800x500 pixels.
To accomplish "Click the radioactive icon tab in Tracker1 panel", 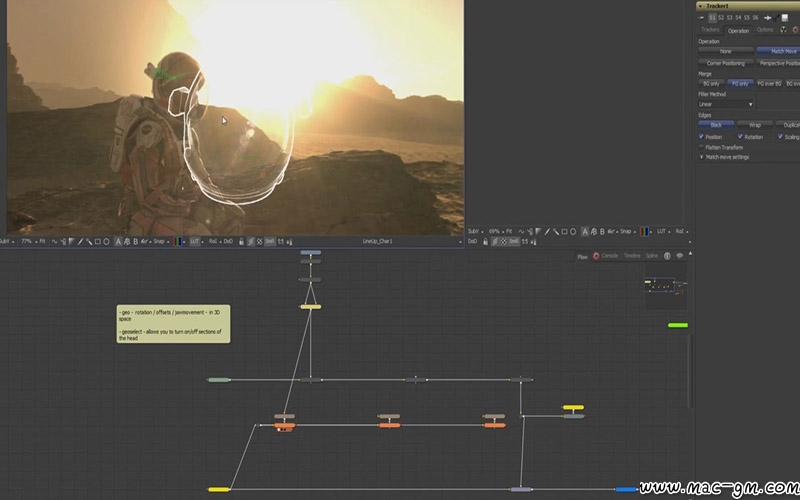I will point(784,30).
